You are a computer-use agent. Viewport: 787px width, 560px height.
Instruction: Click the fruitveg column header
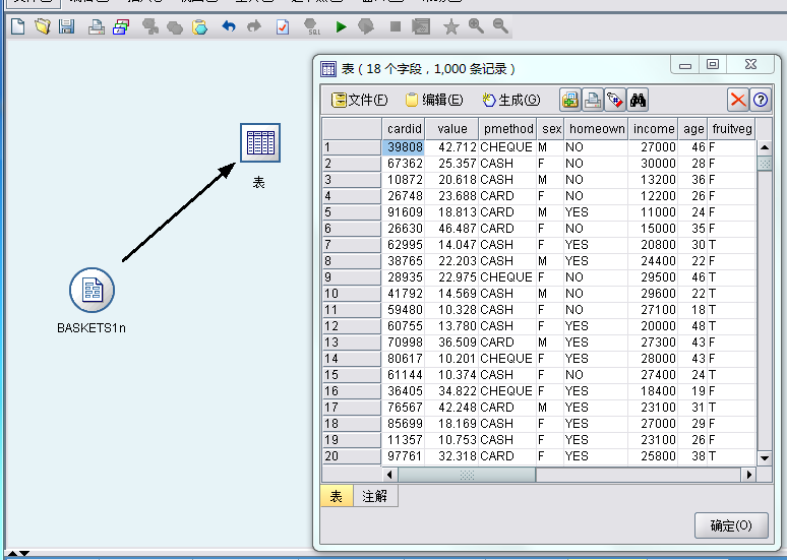(x=731, y=129)
